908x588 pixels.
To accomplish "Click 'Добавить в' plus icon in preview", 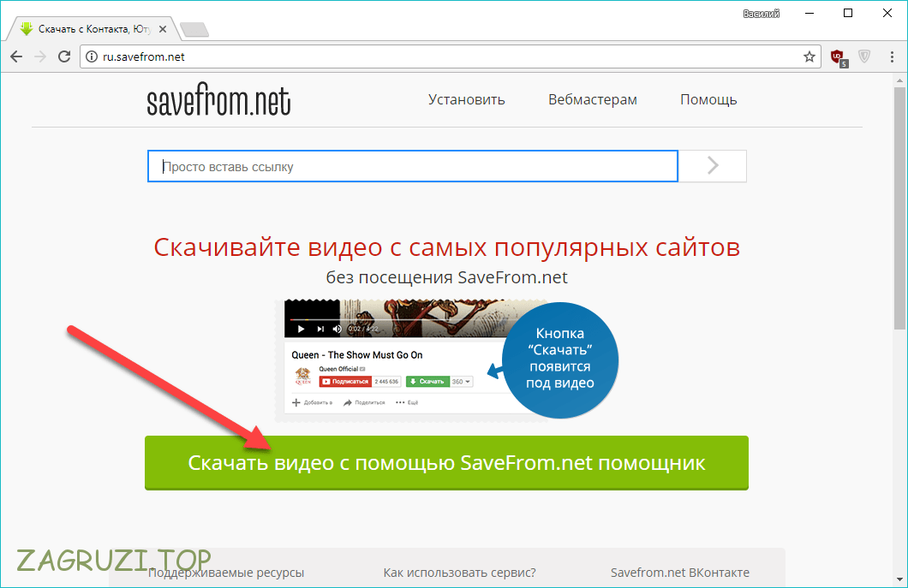I will click(296, 402).
